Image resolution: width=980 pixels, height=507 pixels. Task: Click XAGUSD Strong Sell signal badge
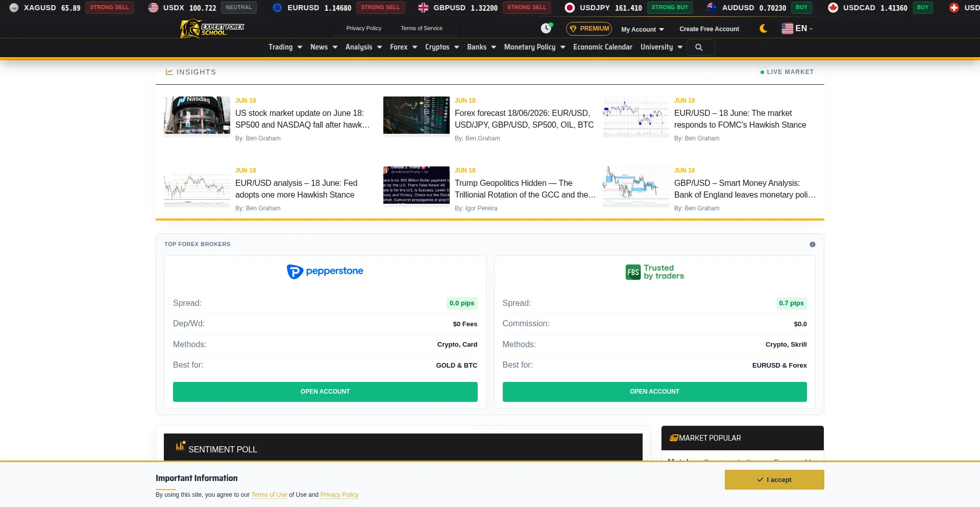pyautogui.click(x=110, y=8)
